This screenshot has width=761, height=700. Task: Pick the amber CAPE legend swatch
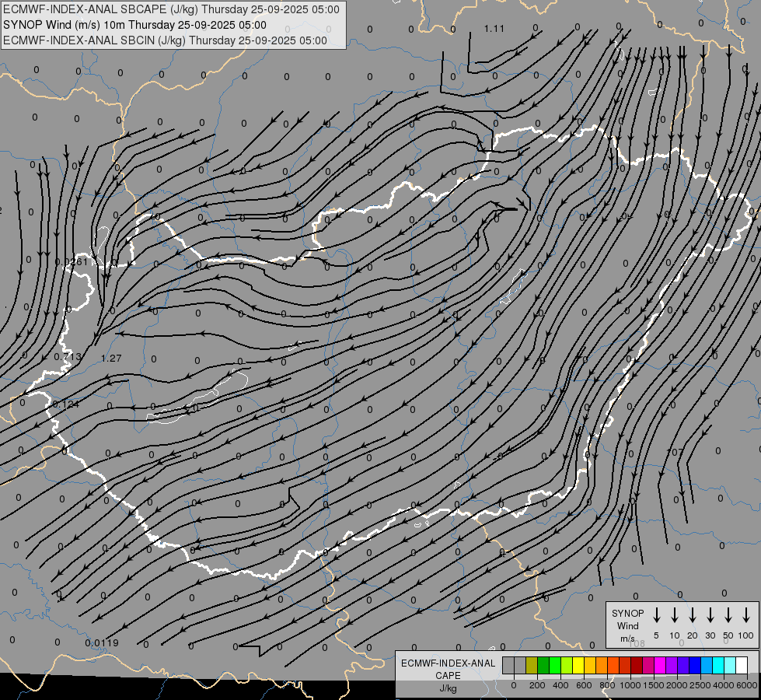(x=590, y=665)
